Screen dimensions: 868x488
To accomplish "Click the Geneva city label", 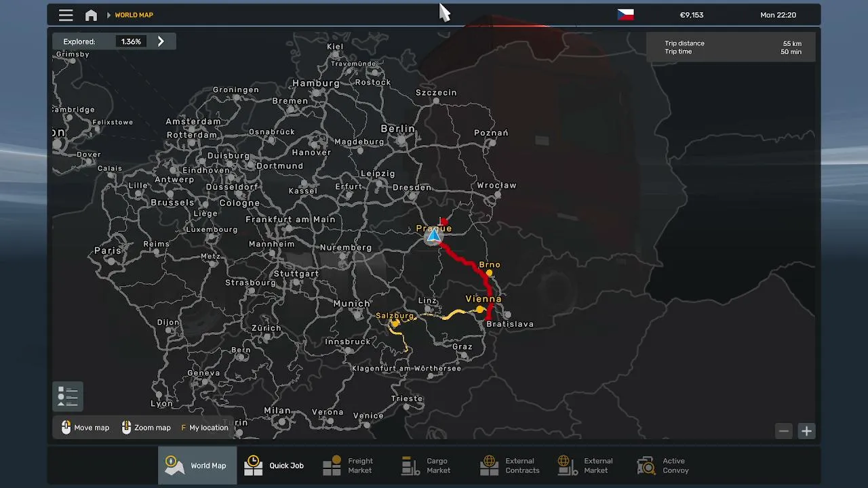I will coord(203,373).
